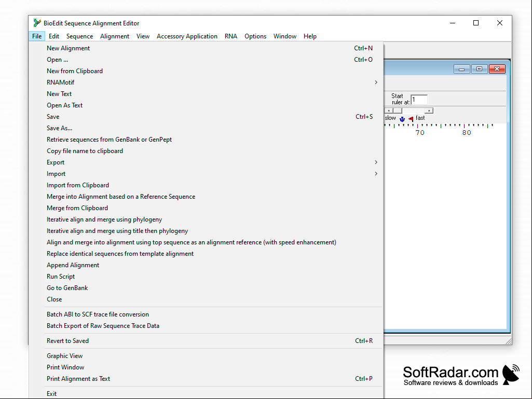Restore the inner alignment document window
The width and height of the screenshot is (532, 399).
(479, 69)
